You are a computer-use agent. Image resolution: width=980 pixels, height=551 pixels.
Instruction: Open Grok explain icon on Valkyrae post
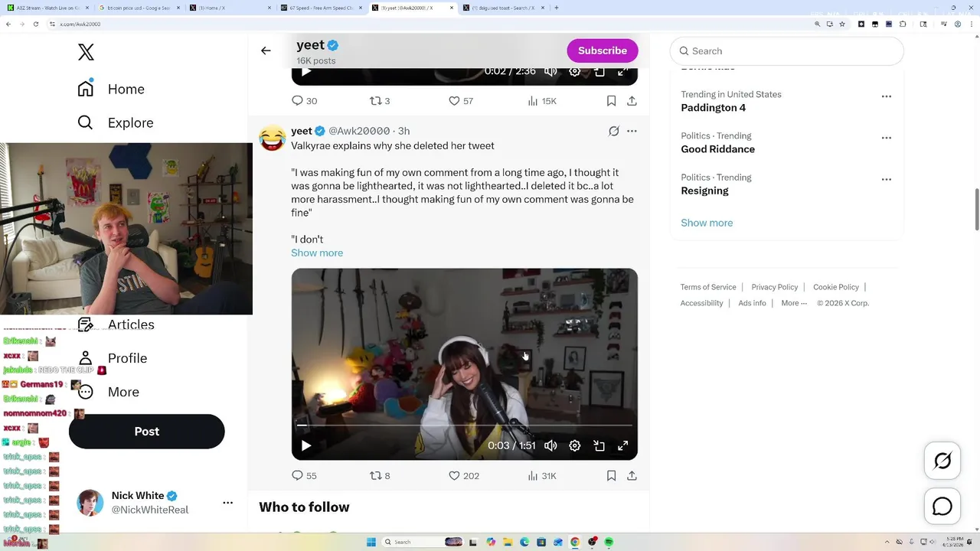pos(613,131)
